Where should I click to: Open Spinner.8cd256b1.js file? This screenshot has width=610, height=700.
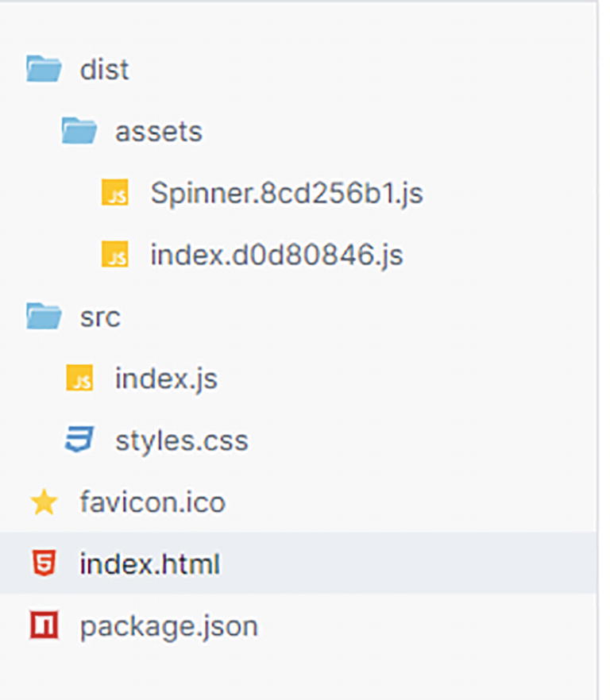(x=286, y=193)
